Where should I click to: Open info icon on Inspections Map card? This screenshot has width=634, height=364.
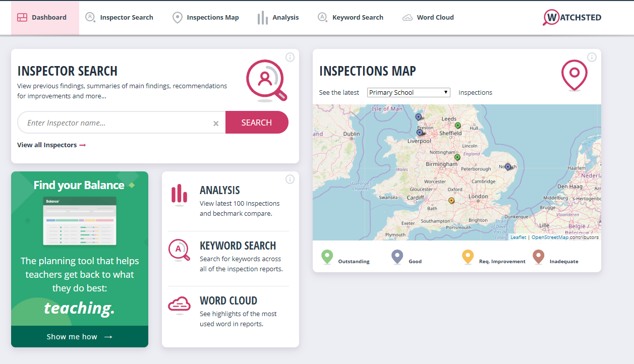coord(592,57)
